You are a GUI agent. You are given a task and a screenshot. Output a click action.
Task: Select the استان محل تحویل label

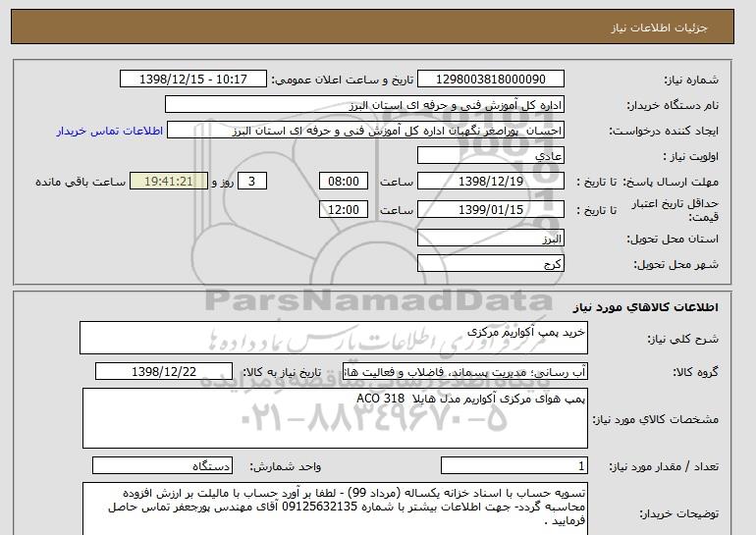(673, 240)
